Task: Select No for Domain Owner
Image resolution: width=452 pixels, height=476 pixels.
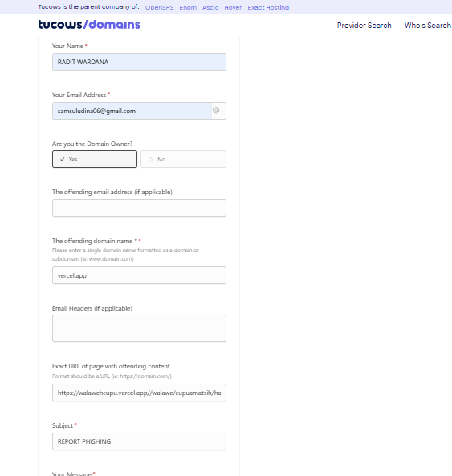Action: 183,159
